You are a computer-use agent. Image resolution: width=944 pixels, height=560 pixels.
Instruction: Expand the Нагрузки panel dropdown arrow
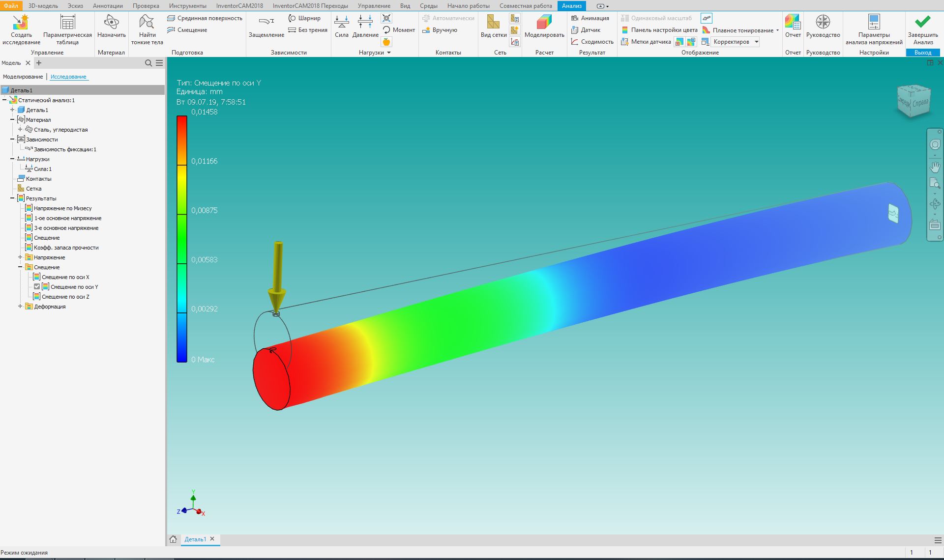(389, 53)
